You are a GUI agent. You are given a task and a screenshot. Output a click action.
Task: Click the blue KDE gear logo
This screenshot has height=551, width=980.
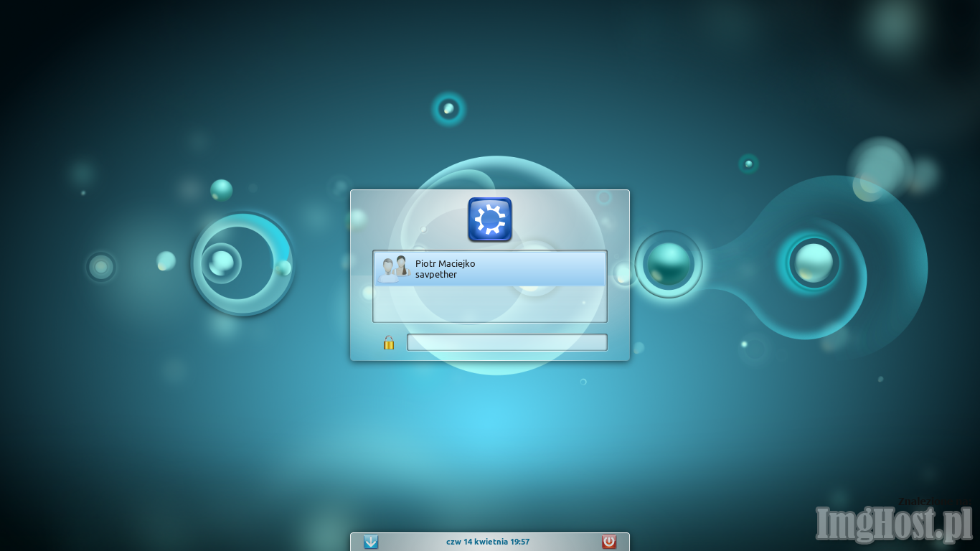click(x=490, y=220)
